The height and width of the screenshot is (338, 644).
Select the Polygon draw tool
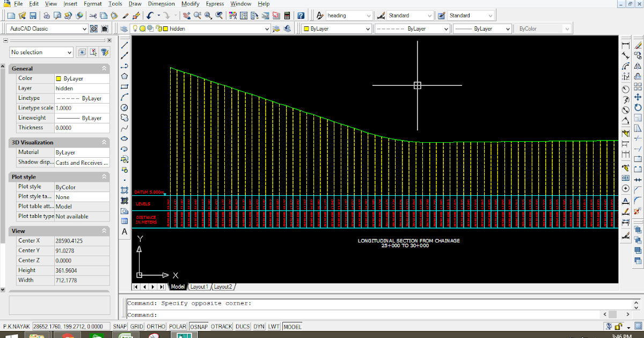click(x=125, y=76)
